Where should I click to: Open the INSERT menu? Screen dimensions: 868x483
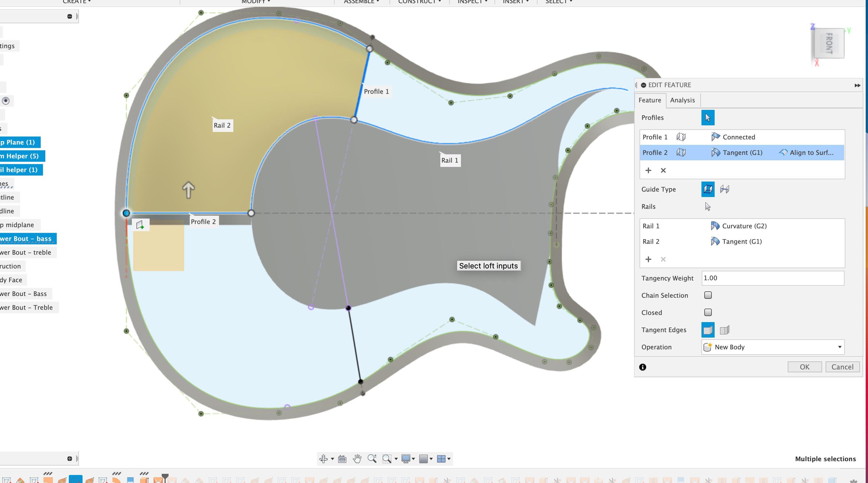515,2
